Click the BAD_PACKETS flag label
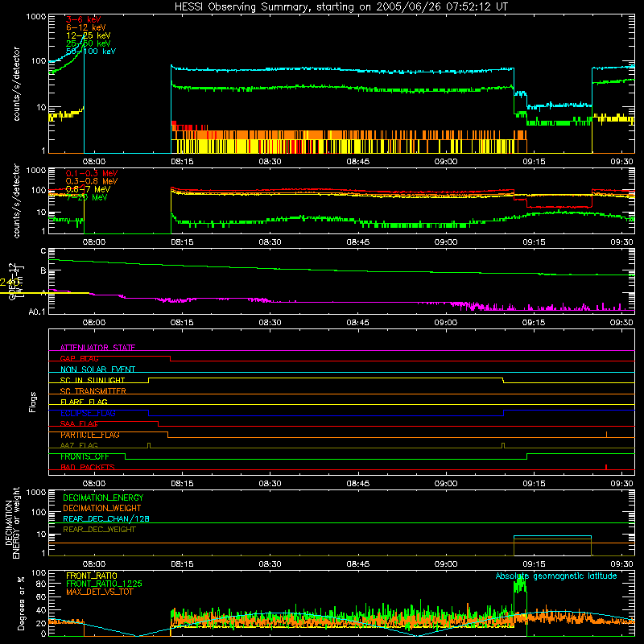The image size is (644, 644). pos(88,467)
